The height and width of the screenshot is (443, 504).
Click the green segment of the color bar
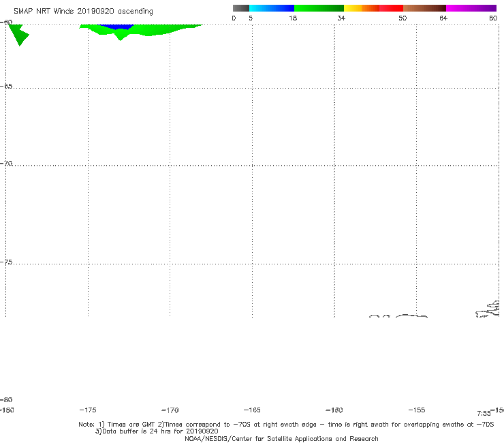click(319, 8)
